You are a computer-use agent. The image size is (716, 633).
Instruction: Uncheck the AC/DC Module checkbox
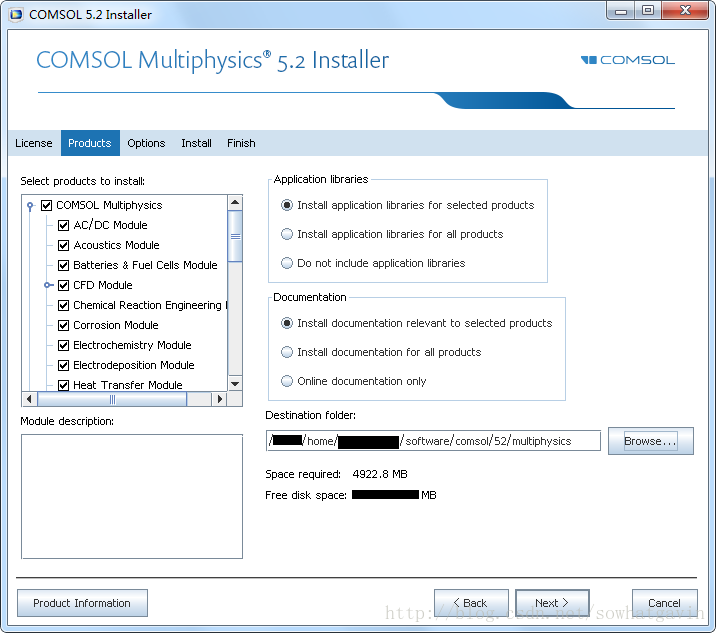point(63,225)
